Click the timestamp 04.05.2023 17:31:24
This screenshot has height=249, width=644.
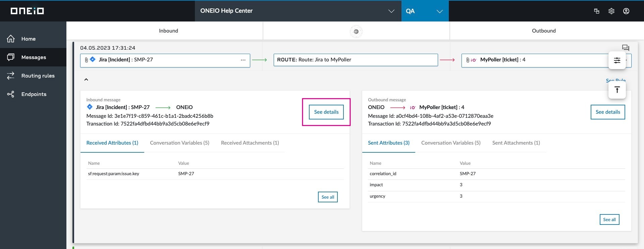108,48
